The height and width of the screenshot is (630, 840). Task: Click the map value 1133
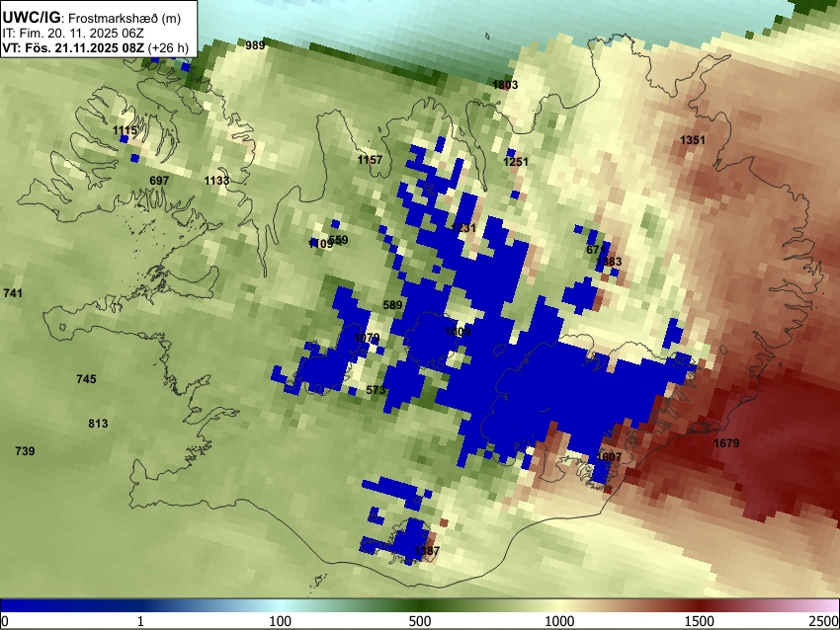pos(217,181)
